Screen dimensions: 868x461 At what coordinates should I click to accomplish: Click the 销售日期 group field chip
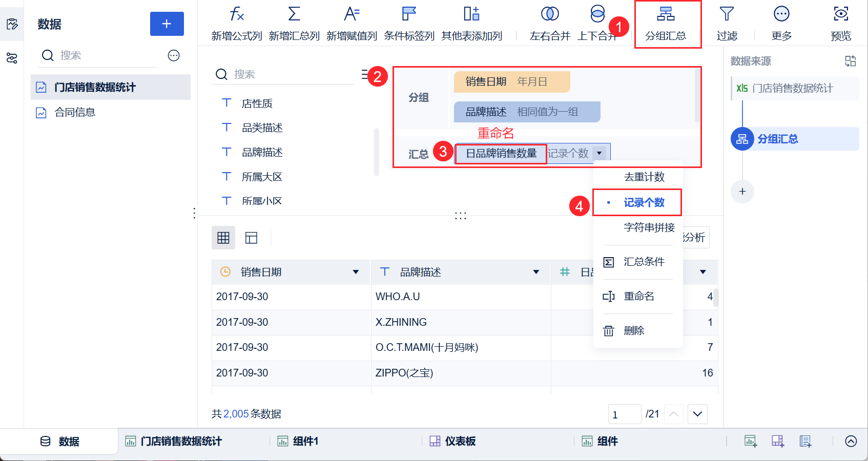tap(512, 81)
